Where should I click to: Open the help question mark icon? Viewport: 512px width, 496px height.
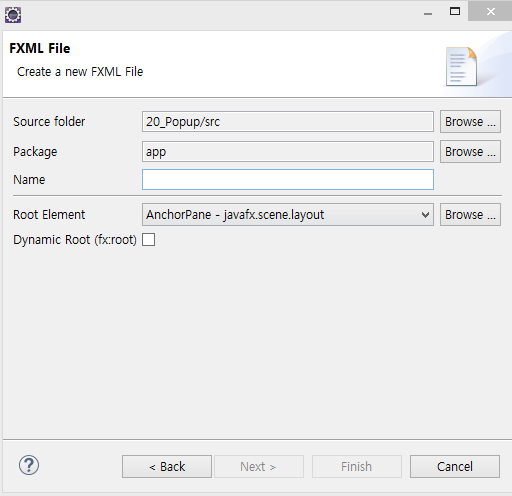[x=29, y=465]
